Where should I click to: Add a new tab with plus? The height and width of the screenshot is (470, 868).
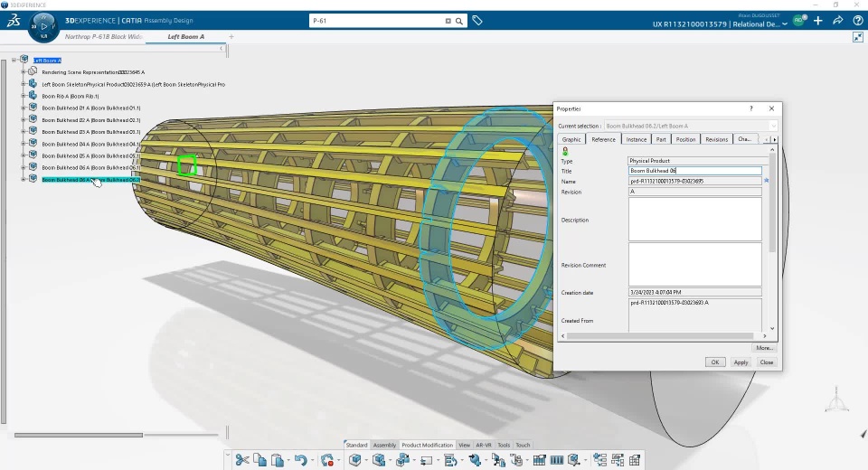tap(231, 36)
